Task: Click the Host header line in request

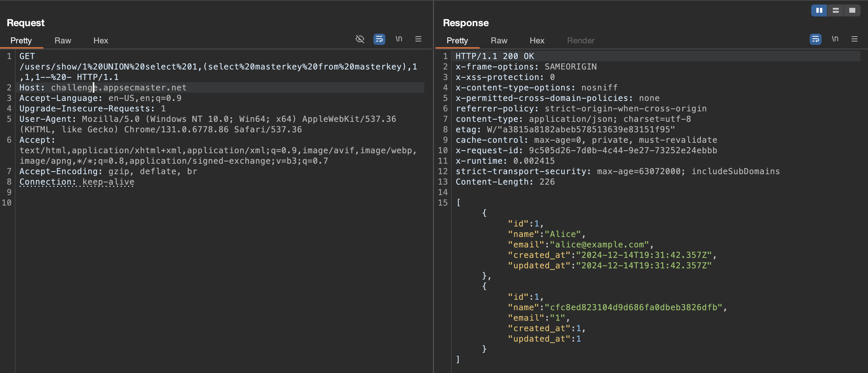Action: coord(103,87)
